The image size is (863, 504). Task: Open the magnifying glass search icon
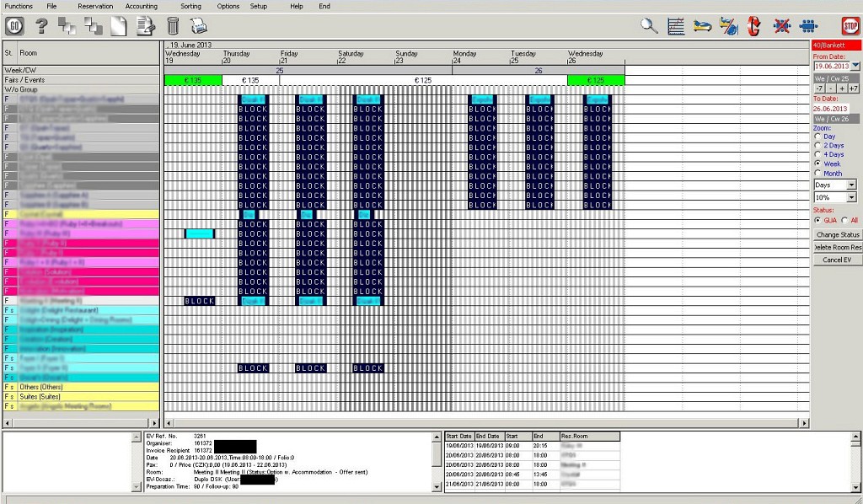(x=650, y=26)
